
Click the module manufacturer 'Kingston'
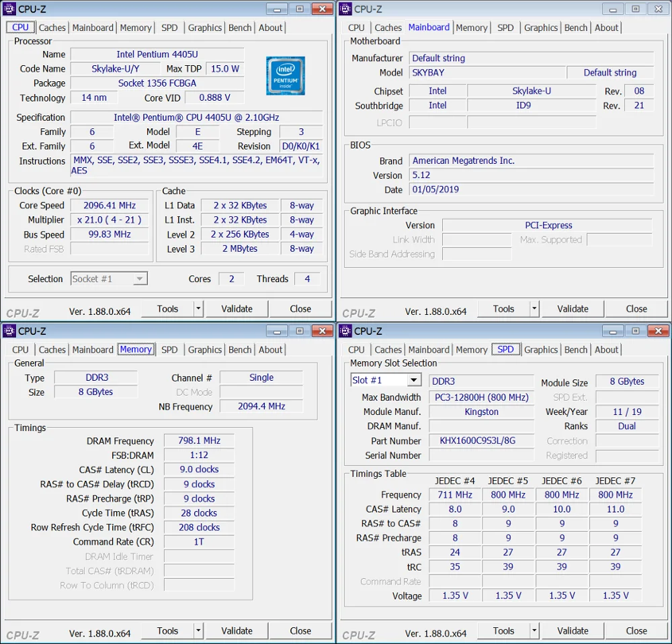click(482, 412)
